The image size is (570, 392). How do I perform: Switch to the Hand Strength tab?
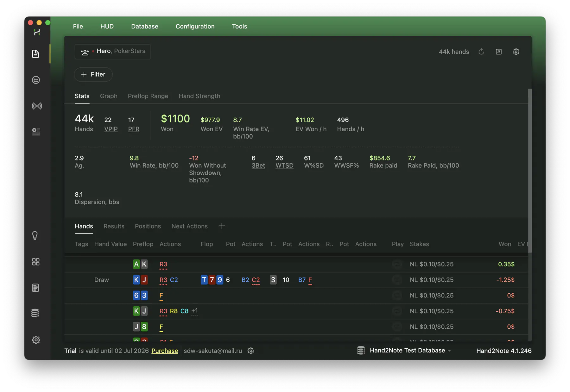[199, 96]
